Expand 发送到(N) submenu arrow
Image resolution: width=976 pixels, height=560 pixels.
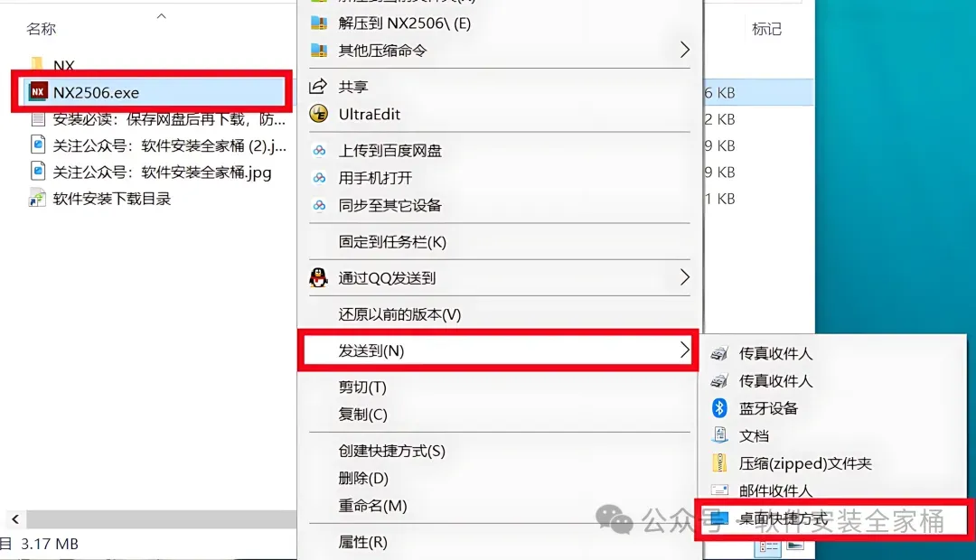(x=685, y=350)
